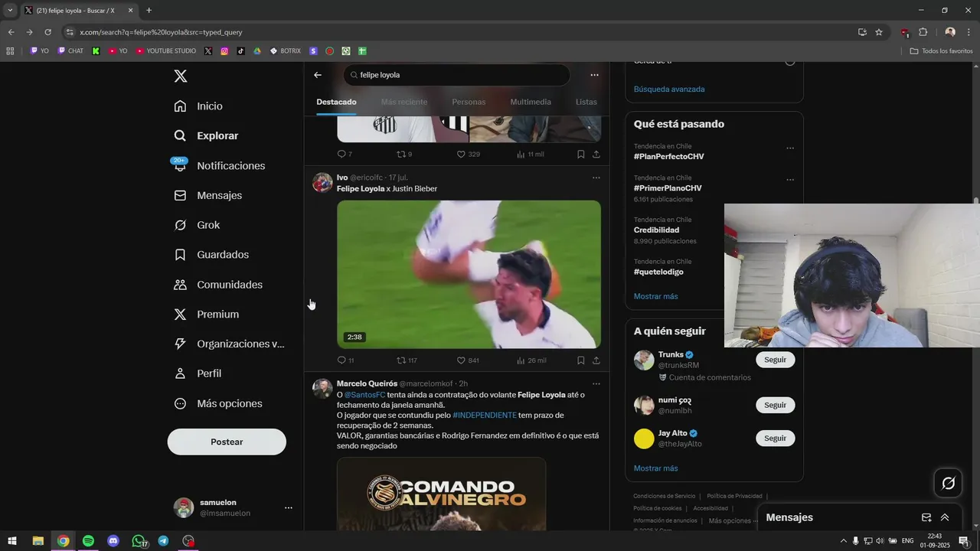Switch to the Multimedia tab
Viewport: 980px width, 551px height.
(x=531, y=102)
